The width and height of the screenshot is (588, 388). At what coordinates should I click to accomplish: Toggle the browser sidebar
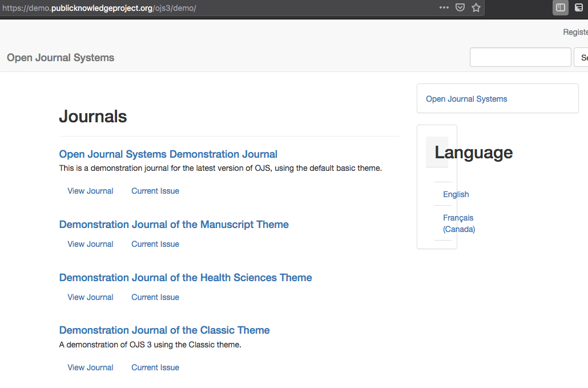[560, 8]
